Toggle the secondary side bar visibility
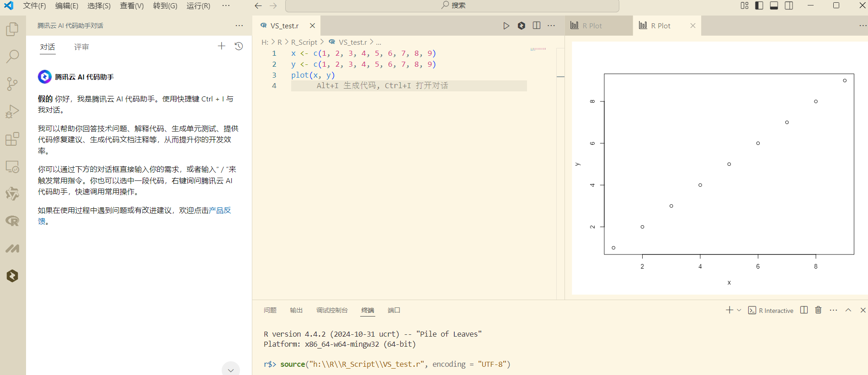 (789, 5)
